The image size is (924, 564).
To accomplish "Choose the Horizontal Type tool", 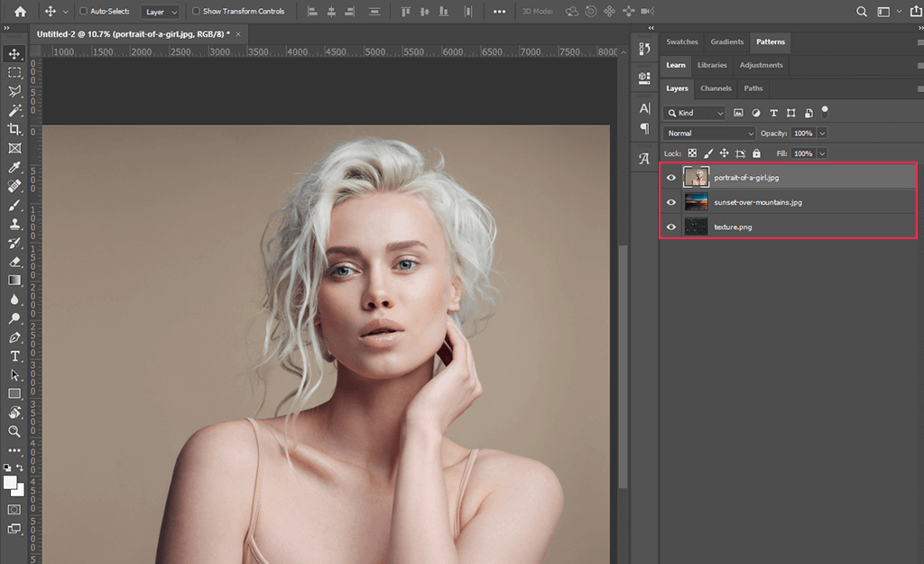I will tap(14, 356).
